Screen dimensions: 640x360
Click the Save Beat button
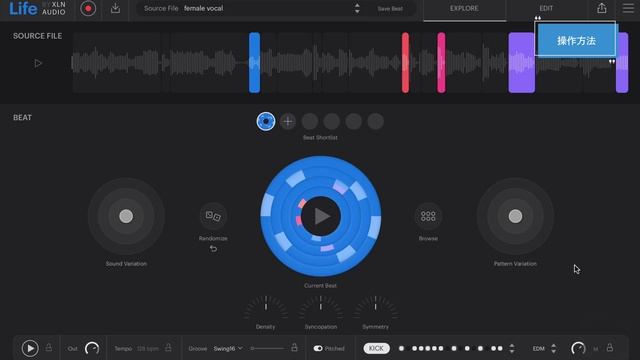tap(390, 9)
